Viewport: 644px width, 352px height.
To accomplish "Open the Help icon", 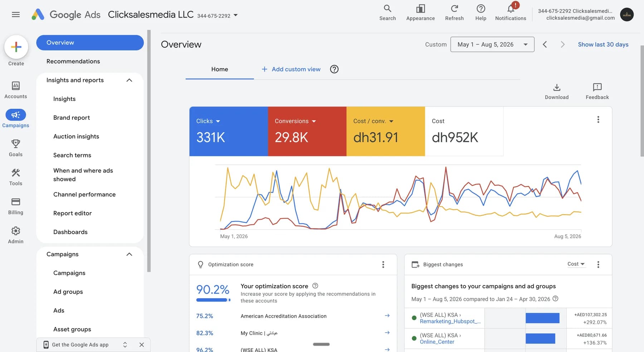I will tap(481, 13).
